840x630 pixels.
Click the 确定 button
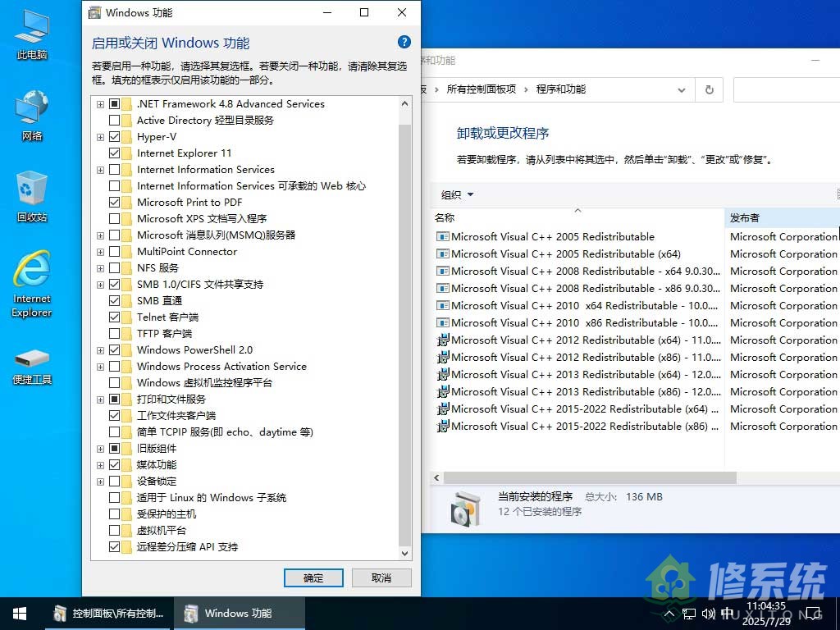(313, 577)
